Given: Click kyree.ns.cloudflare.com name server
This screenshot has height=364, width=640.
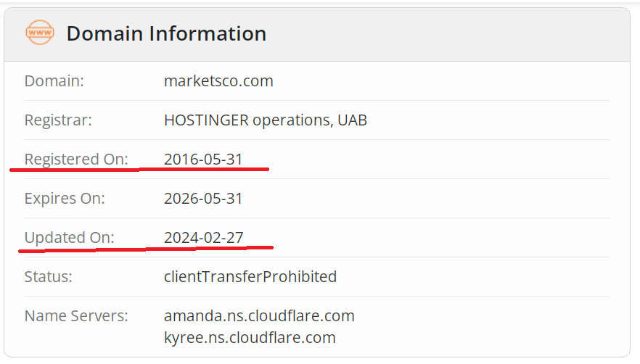Looking at the screenshot, I should coord(250,337).
